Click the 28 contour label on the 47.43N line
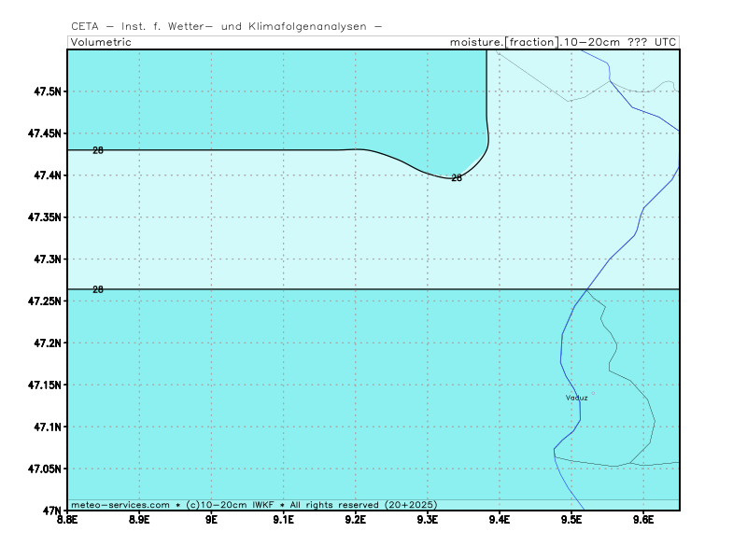The image size is (747, 560). click(98, 150)
